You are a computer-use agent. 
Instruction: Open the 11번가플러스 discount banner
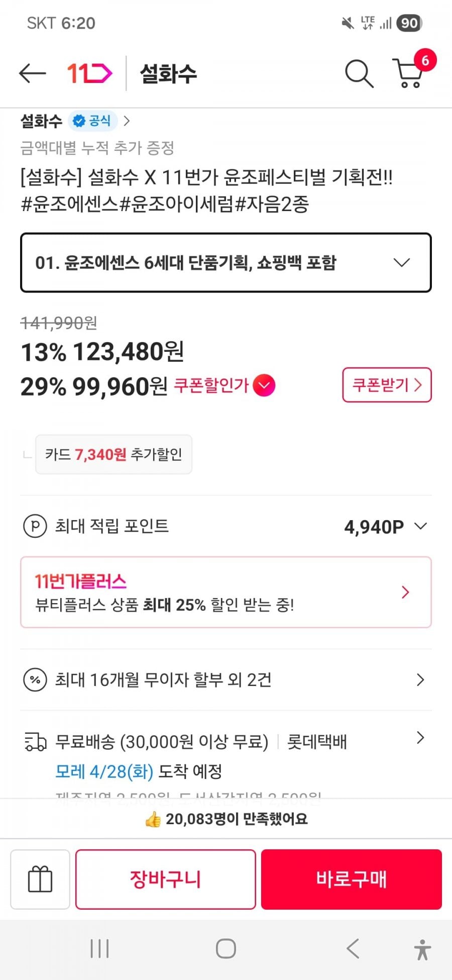(226, 592)
